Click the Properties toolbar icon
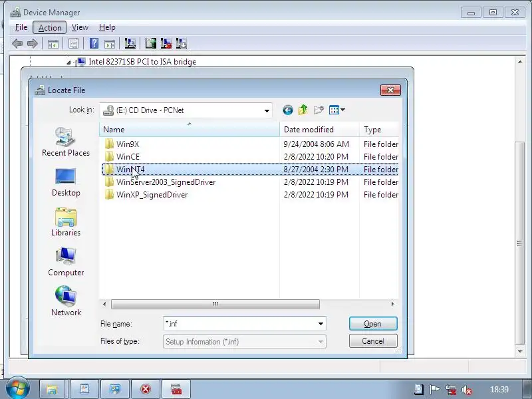The width and height of the screenshot is (532, 399). (x=73, y=44)
